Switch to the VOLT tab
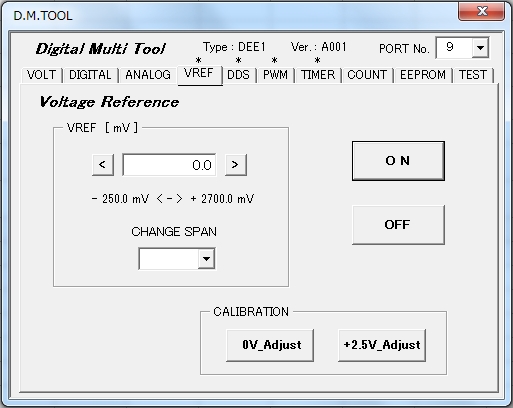 (41, 75)
